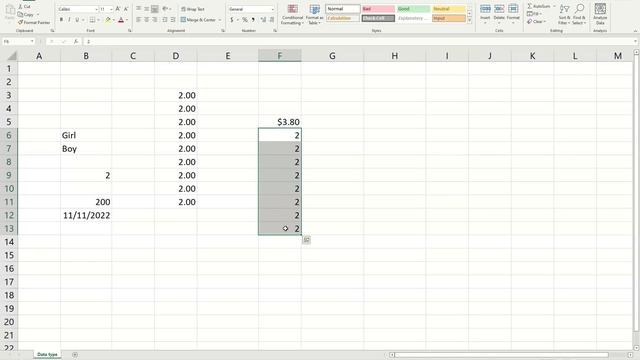Toggle Italic formatting

point(69,20)
